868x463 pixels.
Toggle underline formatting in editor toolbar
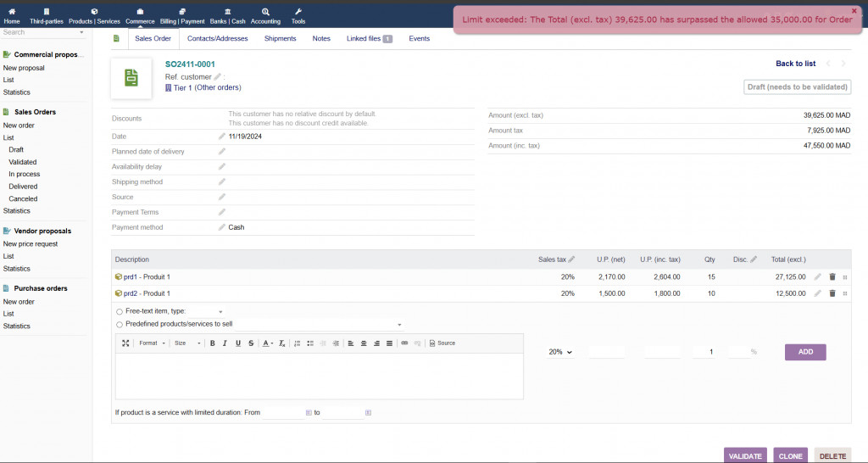coord(238,343)
